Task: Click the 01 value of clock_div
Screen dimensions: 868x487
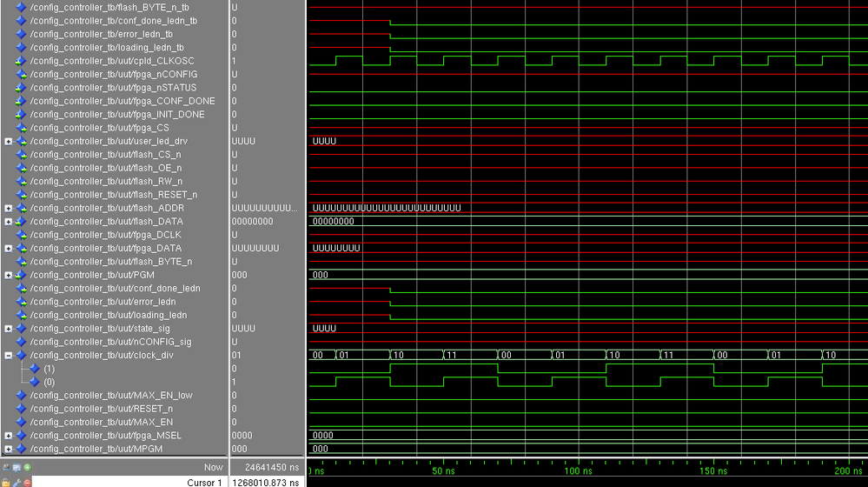Action: 236,355
